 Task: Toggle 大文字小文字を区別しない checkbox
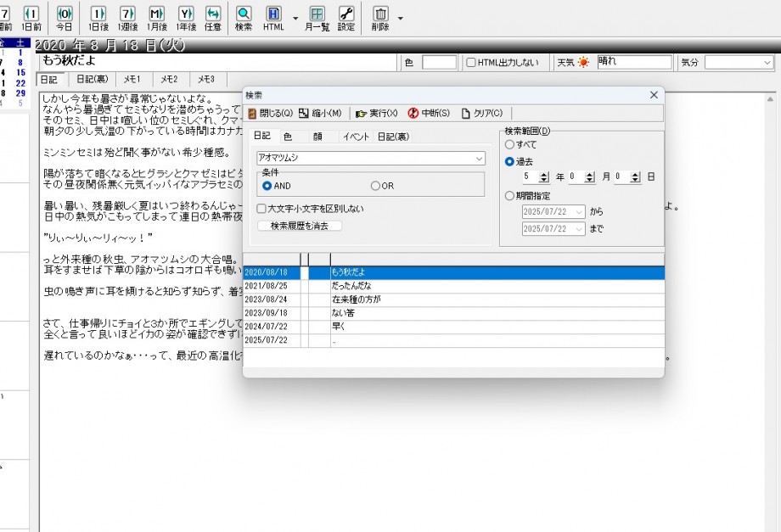tap(261, 209)
